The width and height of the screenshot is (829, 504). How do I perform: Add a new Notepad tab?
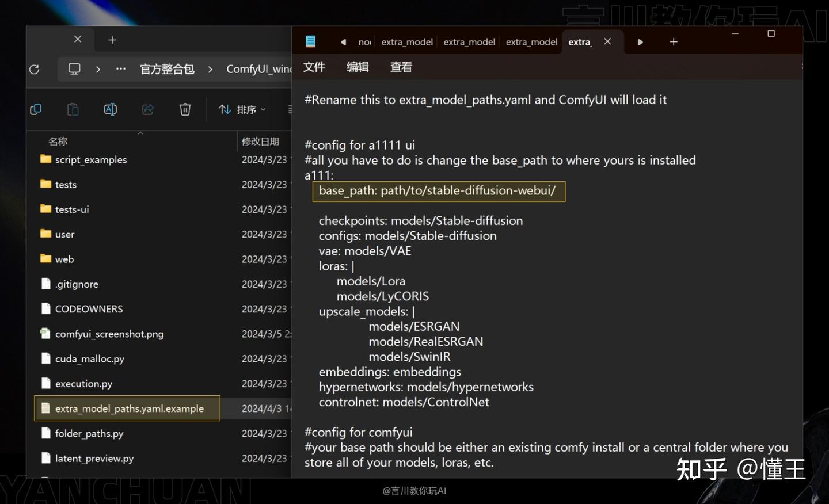674,41
